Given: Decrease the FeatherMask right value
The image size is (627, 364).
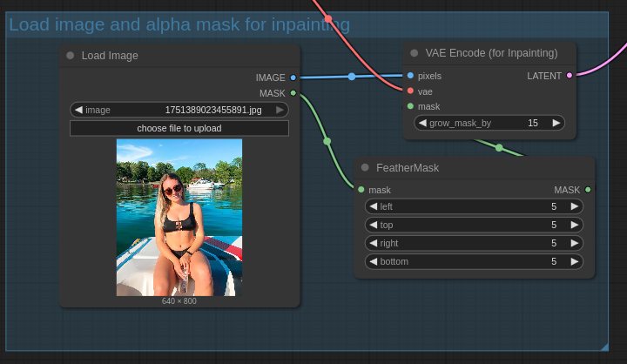Looking at the screenshot, I should (374, 243).
